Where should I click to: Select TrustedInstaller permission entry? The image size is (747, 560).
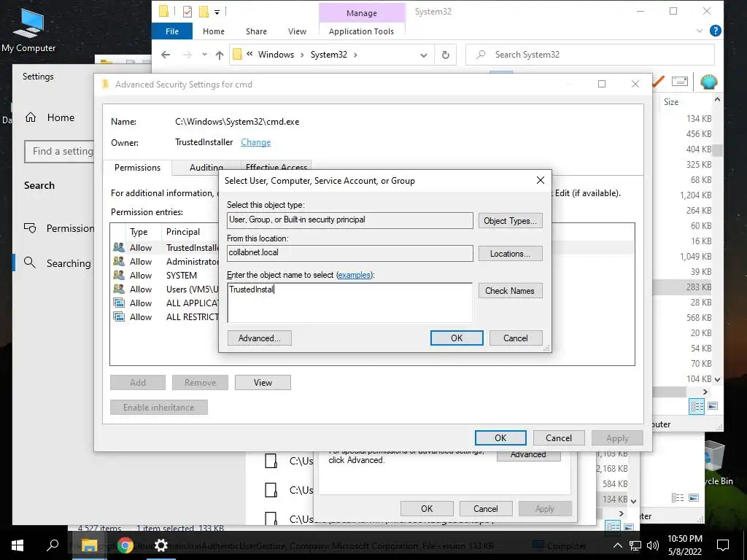click(166, 248)
